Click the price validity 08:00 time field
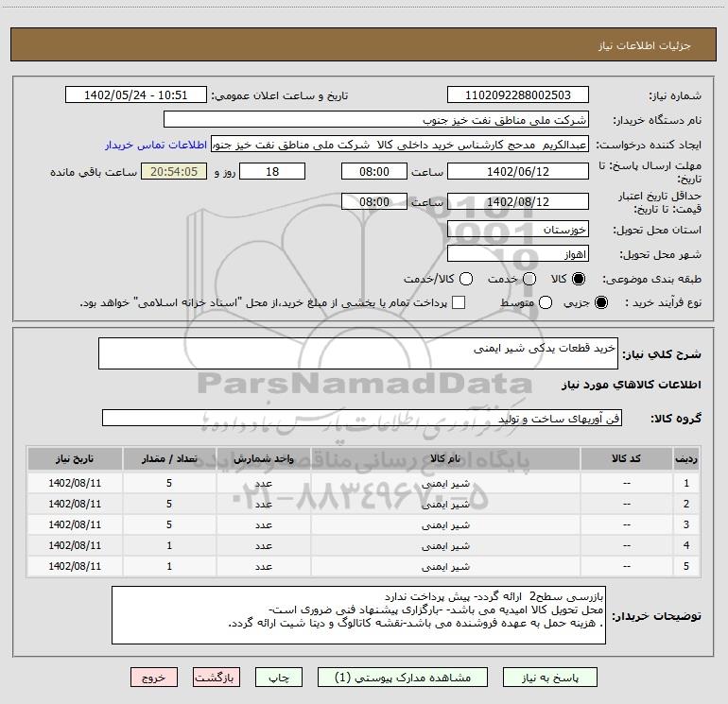 [x=374, y=201]
